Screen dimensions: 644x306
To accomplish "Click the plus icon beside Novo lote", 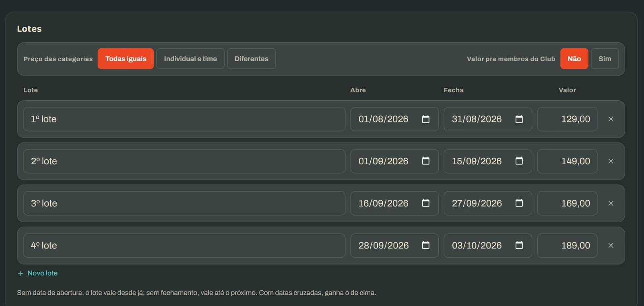I will tap(21, 273).
